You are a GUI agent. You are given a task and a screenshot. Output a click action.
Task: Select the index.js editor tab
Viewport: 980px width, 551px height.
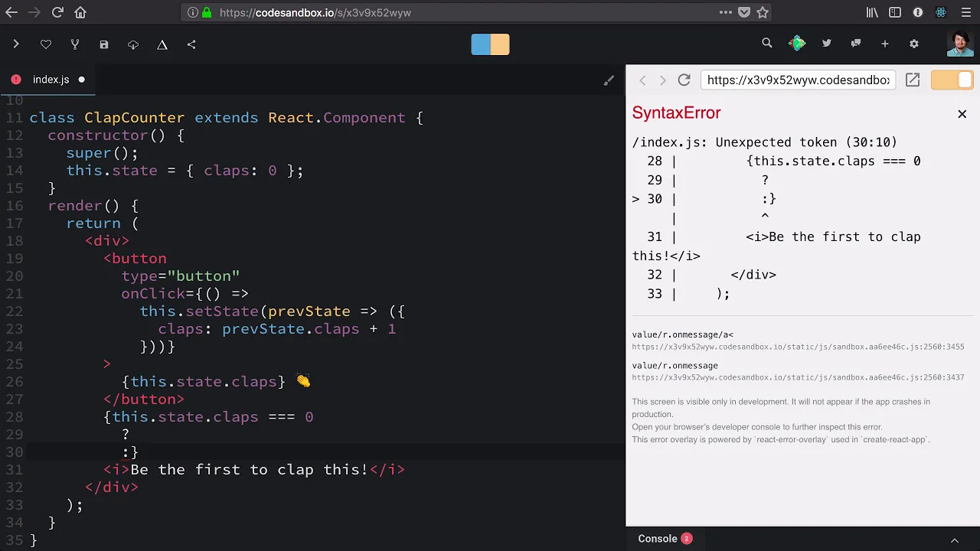(49, 80)
